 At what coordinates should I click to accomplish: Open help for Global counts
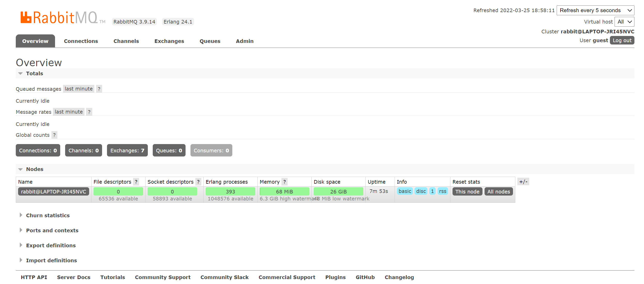54,135
